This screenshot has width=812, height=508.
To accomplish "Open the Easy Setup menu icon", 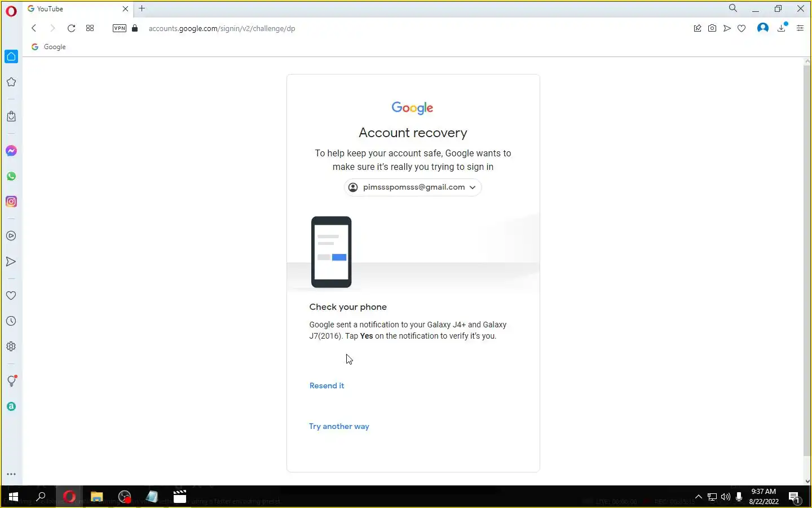I will [x=800, y=28].
